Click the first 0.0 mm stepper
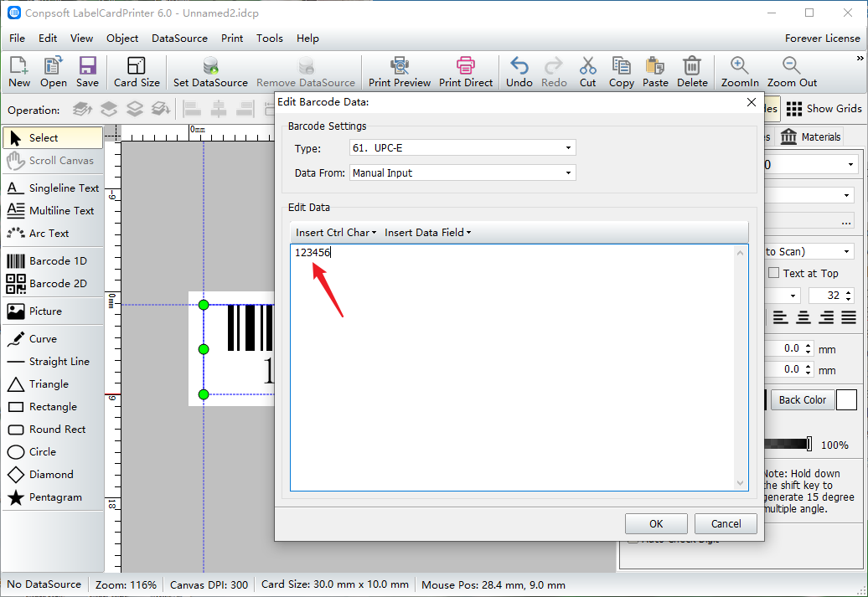 tap(809, 348)
